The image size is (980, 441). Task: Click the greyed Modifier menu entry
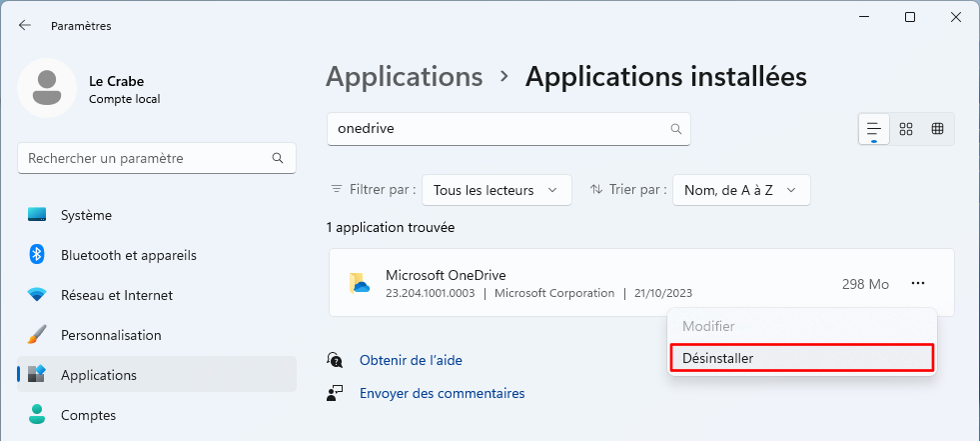802,326
